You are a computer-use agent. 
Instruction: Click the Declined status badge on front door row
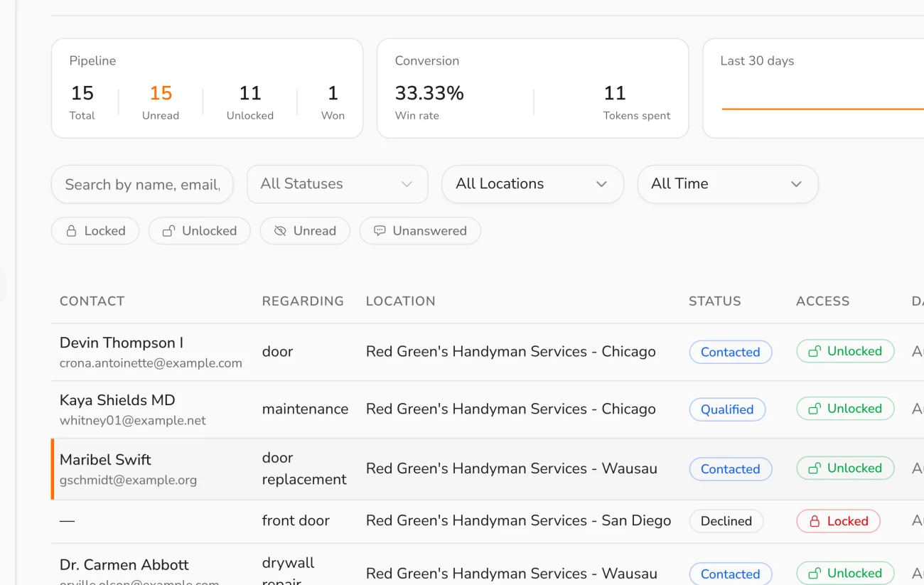click(726, 521)
